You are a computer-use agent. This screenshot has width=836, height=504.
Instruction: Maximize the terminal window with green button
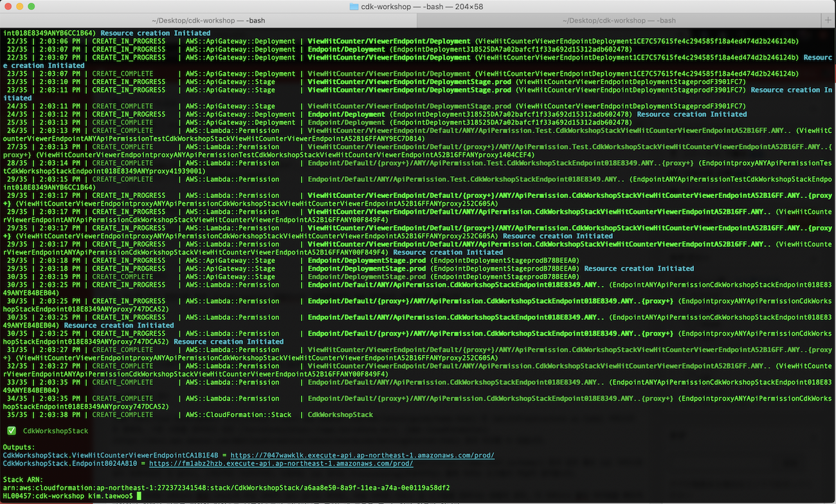coord(32,6)
